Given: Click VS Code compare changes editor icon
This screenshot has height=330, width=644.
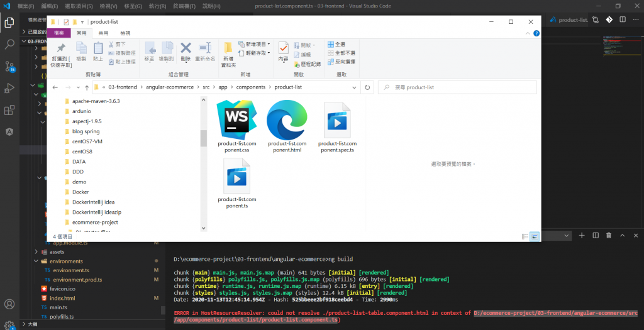Looking at the screenshot, I should click(x=596, y=19).
